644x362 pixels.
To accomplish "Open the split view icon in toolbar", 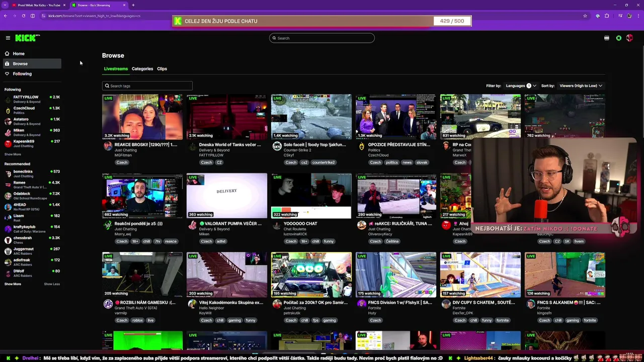I will tap(33, 16).
